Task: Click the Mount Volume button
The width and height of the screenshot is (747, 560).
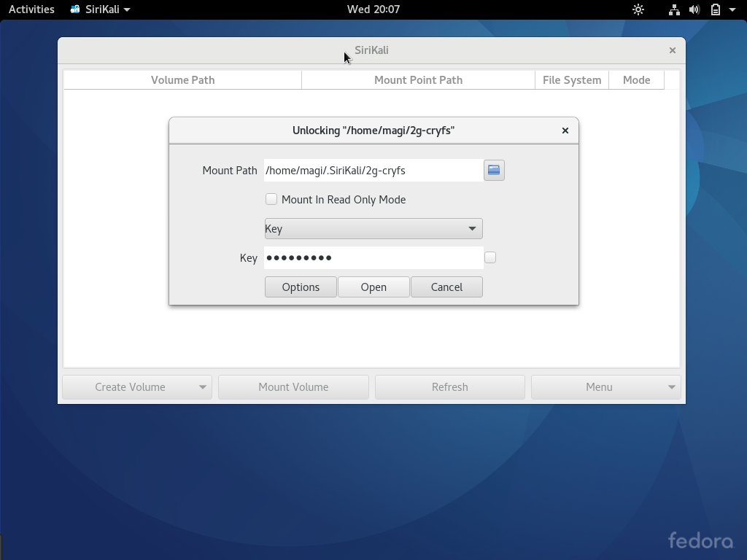Action: (x=293, y=387)
